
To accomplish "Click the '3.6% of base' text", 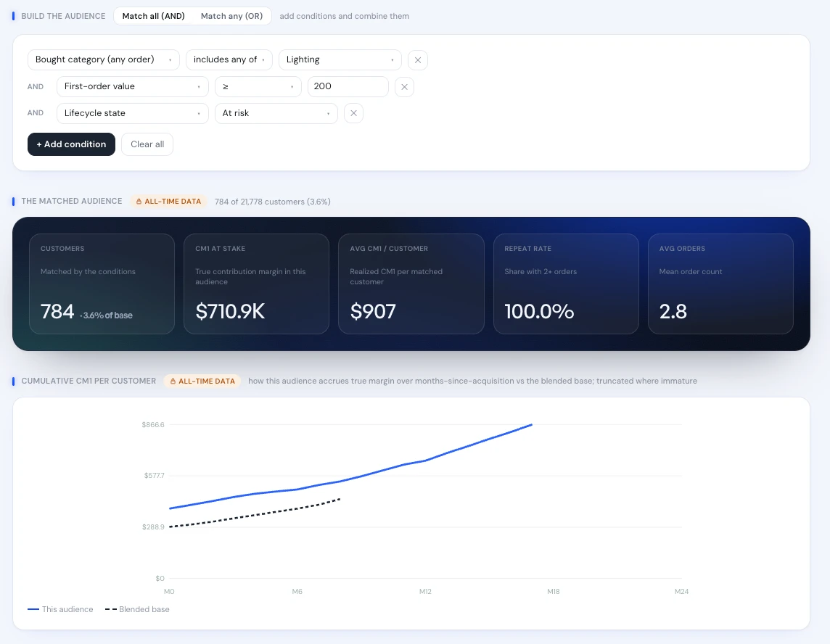I will click(107, 315).
